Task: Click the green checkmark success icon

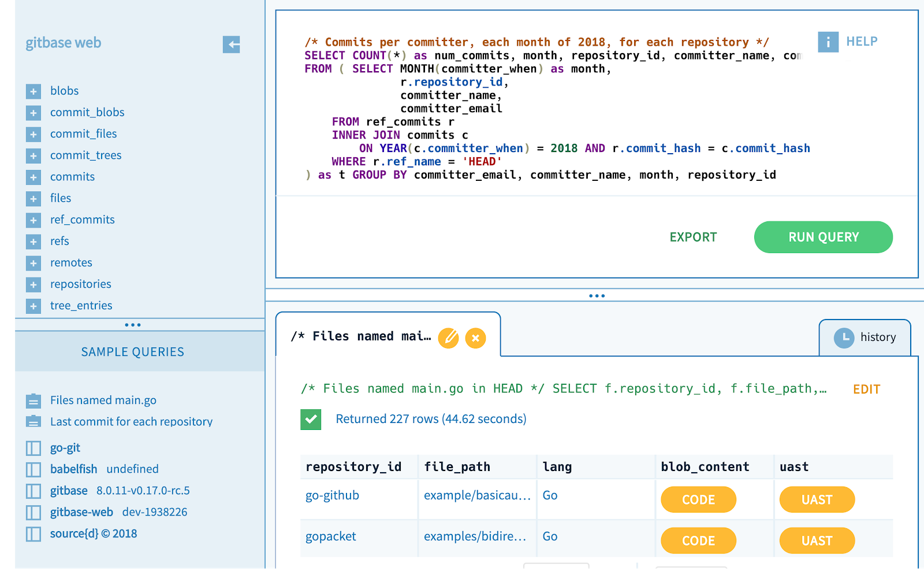Action: (x=310, y=419)
